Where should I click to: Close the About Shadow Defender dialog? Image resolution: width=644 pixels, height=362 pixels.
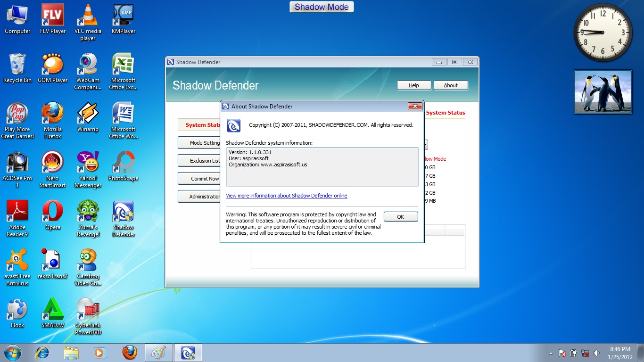click(x=414, y=107)
